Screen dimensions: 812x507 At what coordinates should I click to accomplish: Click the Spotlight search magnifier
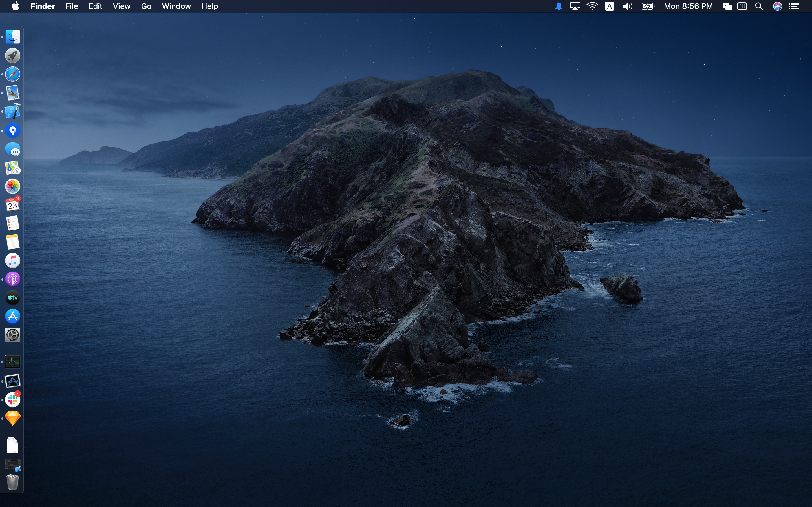(x=759, y=6)
